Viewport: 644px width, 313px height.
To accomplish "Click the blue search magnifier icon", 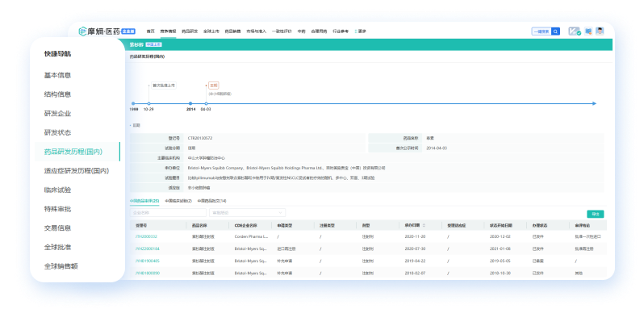I will point(555,31).
